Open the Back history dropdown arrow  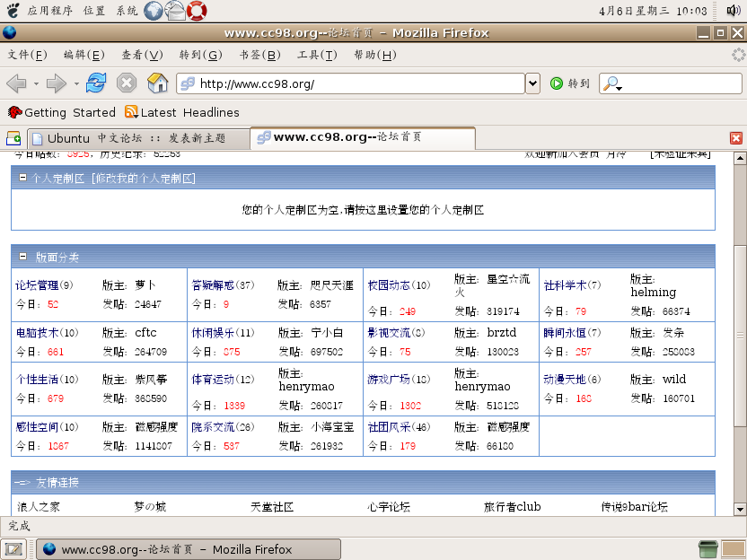[x=36, y=83]
